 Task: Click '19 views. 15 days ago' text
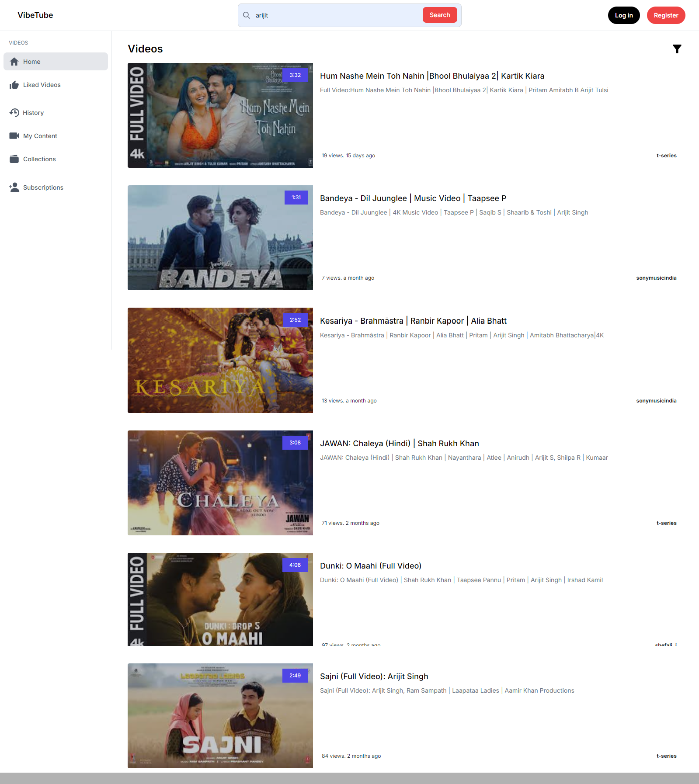coord(348,156)
